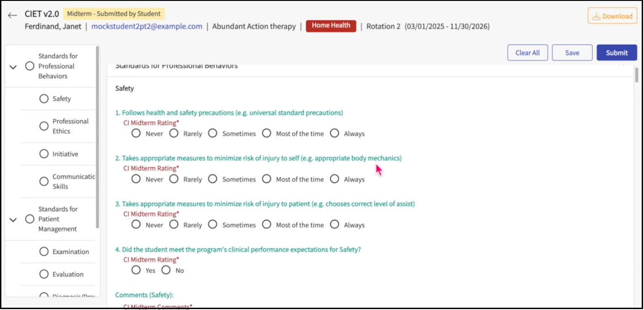Collapse Standards for Patient Management section
Viewport: 644px width, 310px height.
coord(13,220)
